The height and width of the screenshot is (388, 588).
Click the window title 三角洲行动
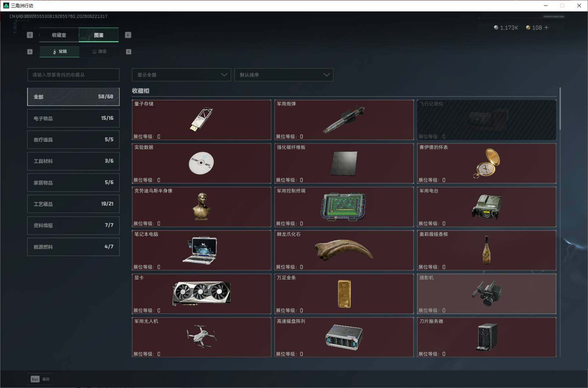pyautogui.click(x=22, y=6)
